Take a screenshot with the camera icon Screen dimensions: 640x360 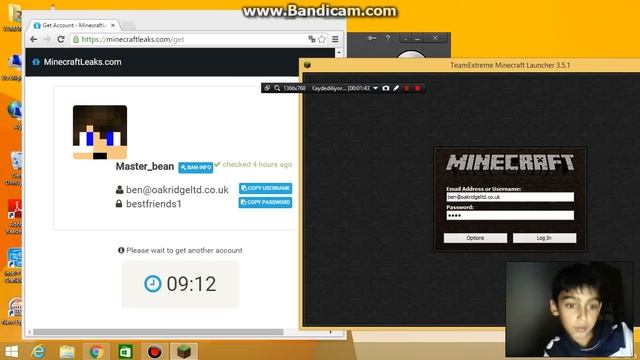386,88
